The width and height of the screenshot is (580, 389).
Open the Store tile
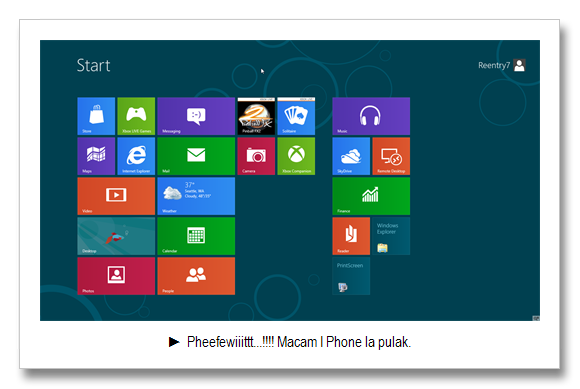coord(96,116)
